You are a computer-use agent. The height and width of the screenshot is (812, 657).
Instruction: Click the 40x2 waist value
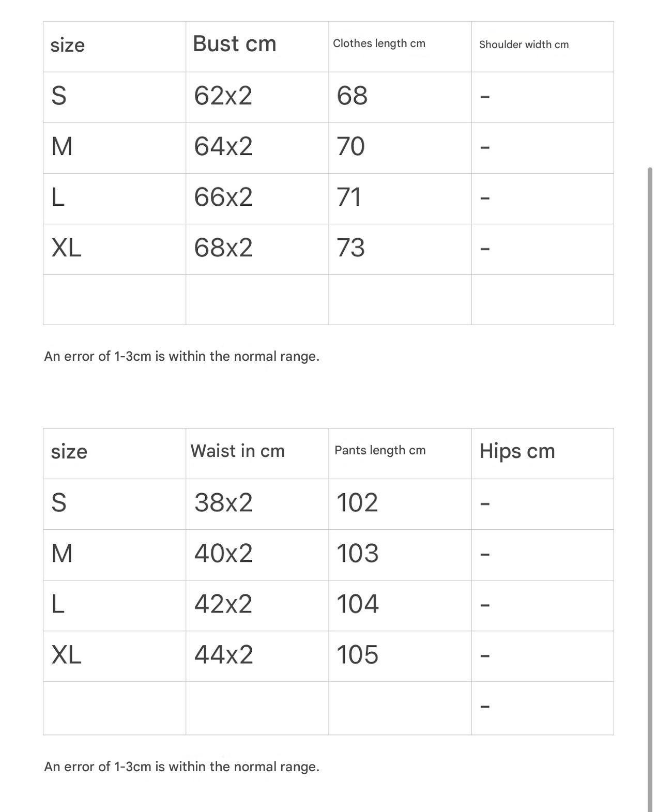coord(223,554)
